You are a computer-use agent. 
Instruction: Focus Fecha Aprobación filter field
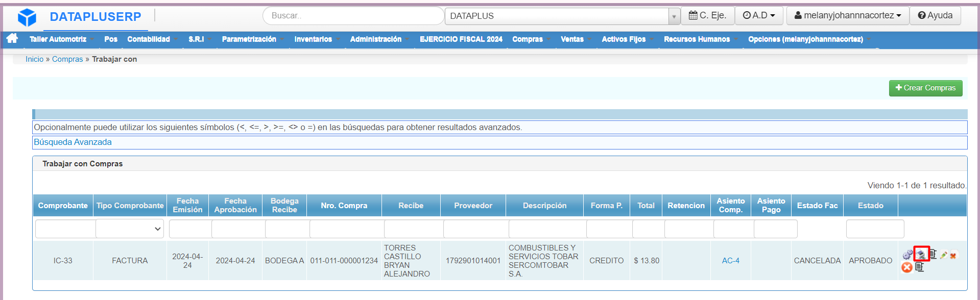point(238,229)
